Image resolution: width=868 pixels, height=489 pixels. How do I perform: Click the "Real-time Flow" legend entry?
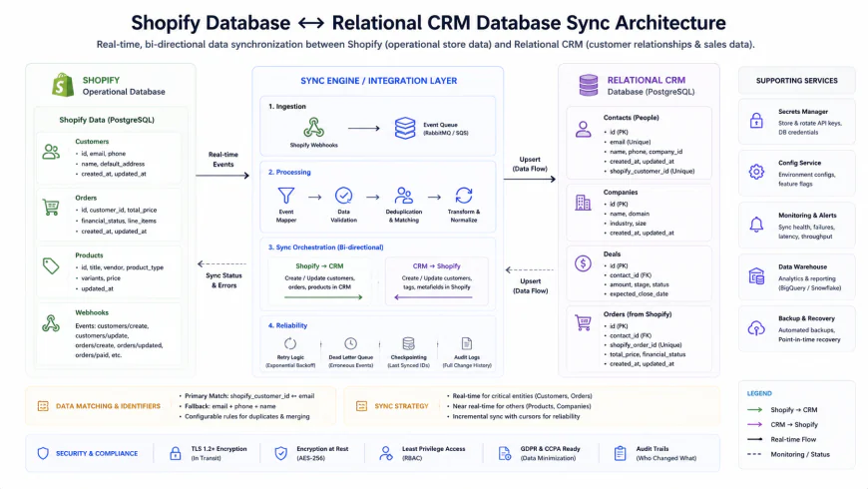click(x=793, y=439)
